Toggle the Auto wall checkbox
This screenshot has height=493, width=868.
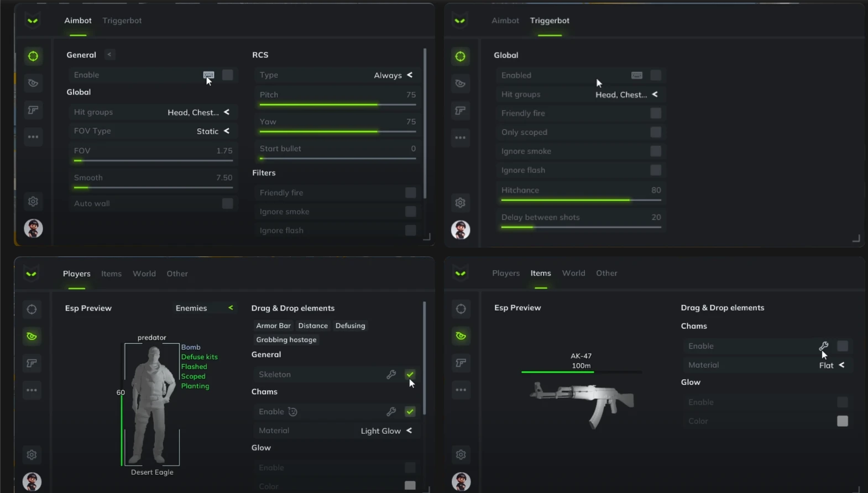[x=227, y=203]
